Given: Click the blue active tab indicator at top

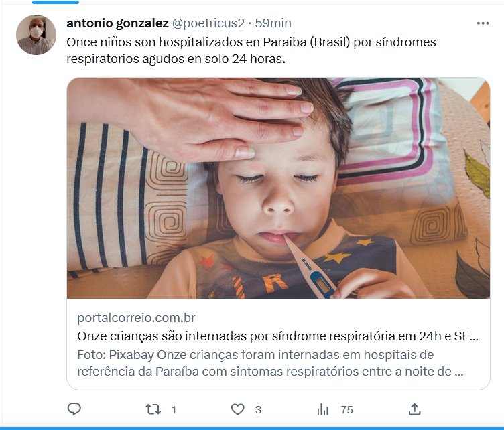Looking at the screenshot, I should [x=56, y=2].
